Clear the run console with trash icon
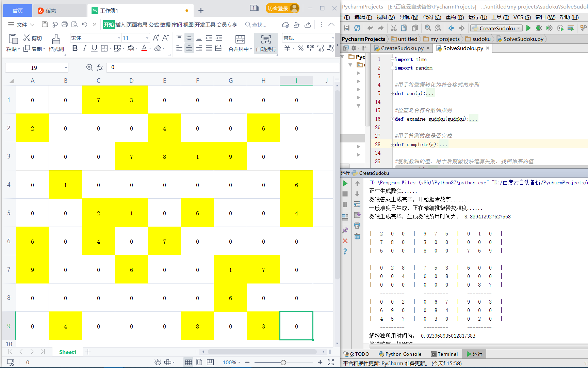 click(x=357, y=236)
